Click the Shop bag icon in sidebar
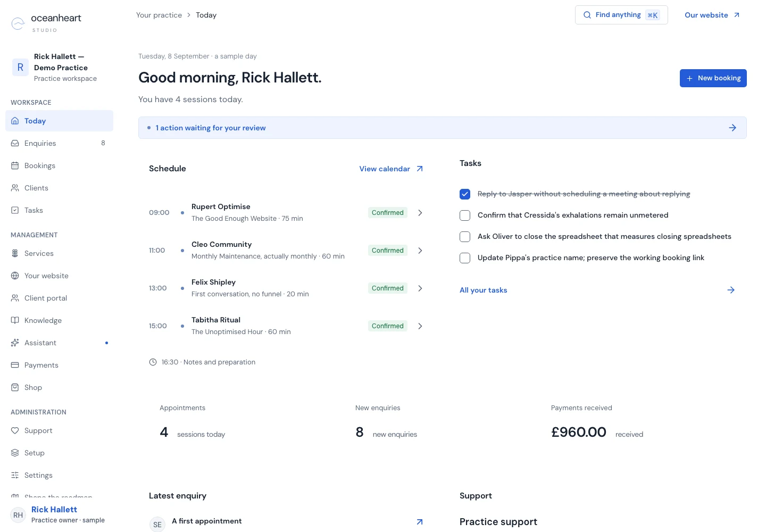The height and width of the screenshot is (532, 766). coord(15,387)
